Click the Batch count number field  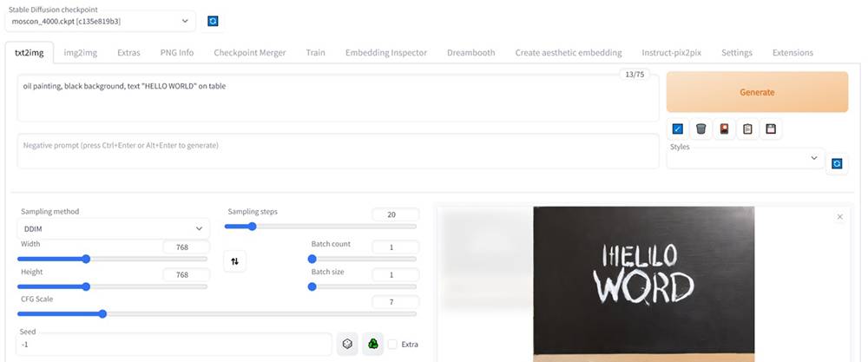[x=395, y=247]
